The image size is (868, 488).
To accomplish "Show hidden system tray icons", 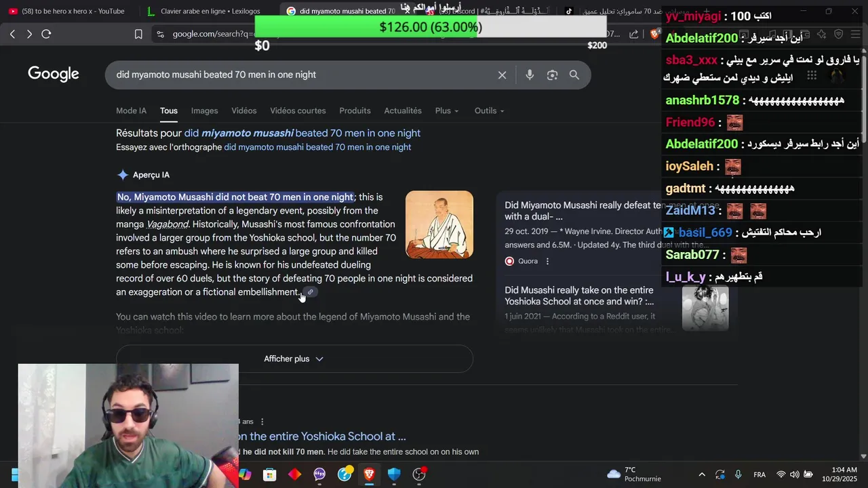I will click(702, 474).
